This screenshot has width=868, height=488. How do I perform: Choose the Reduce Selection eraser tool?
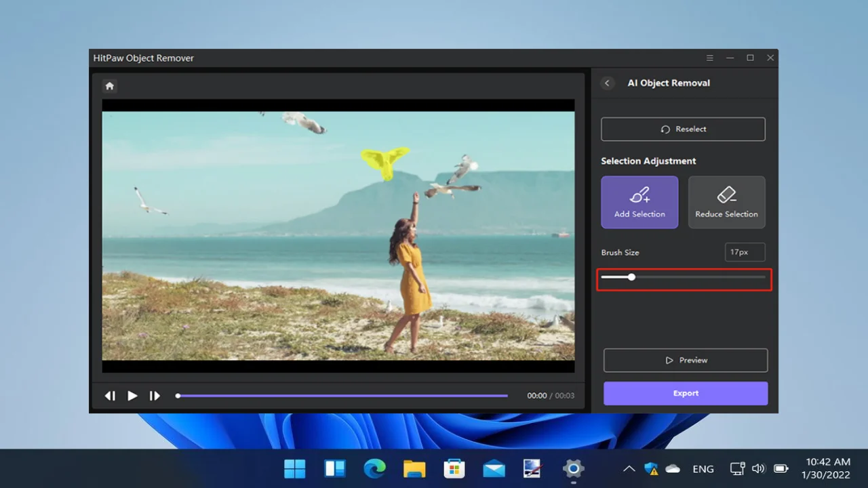[x=726, y=202]
